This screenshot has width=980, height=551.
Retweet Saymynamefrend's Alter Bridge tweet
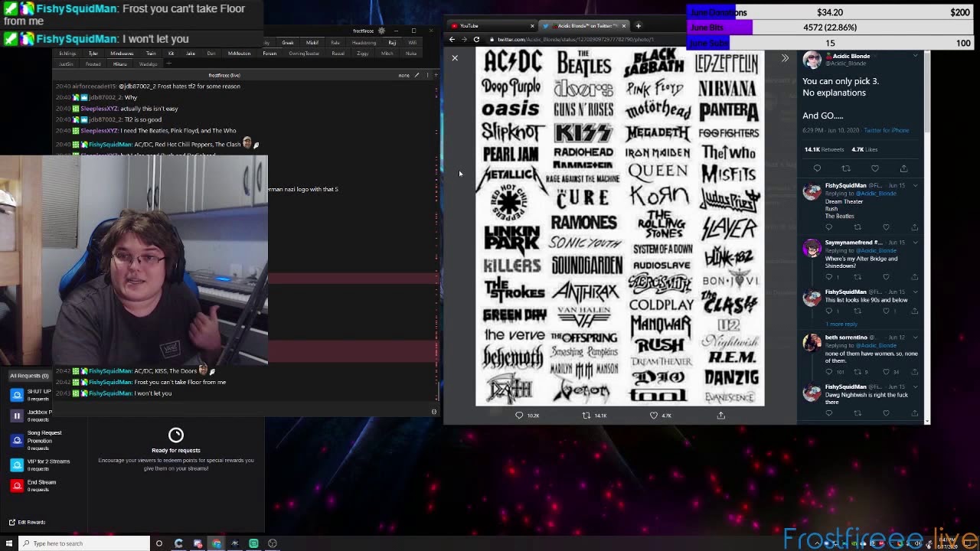click(857, 277)
